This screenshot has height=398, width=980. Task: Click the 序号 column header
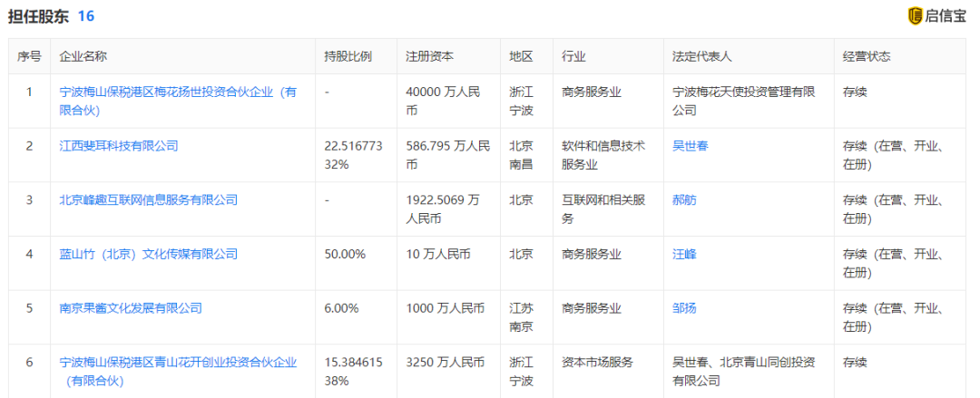[29, 57]
